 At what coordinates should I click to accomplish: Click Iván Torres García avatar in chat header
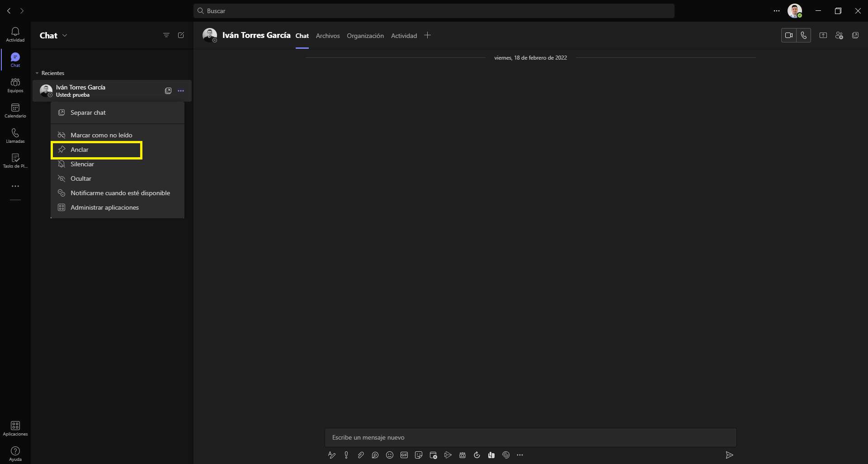(210, 35)
